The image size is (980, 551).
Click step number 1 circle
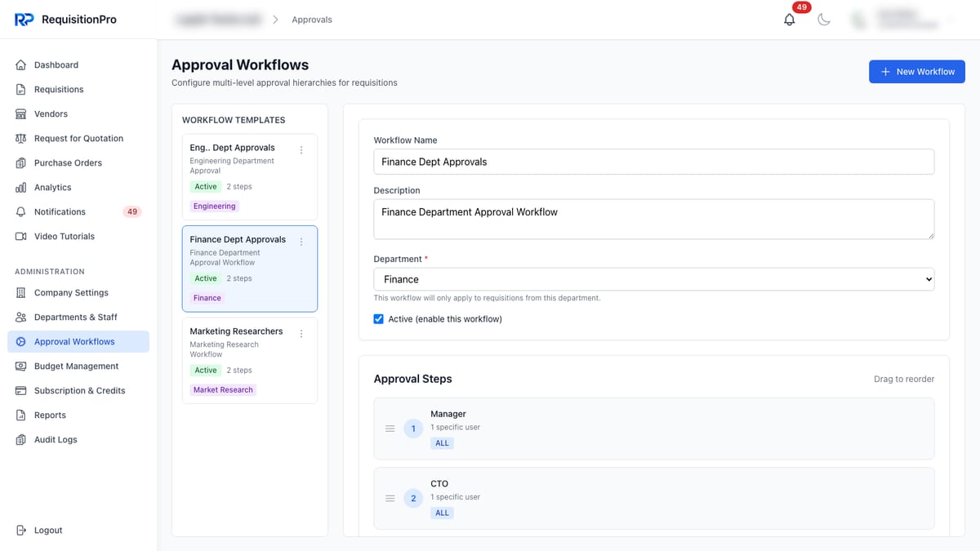click(x=413, y=429)
